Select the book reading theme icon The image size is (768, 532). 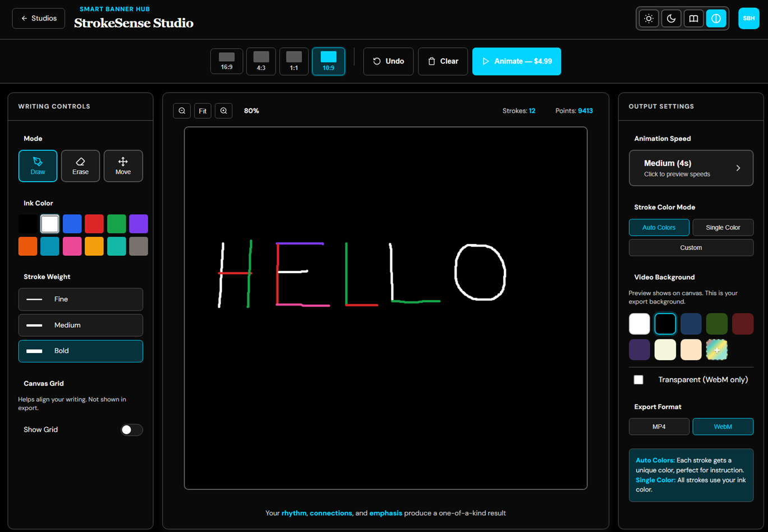pyautogui.click(x=693, y=19)
